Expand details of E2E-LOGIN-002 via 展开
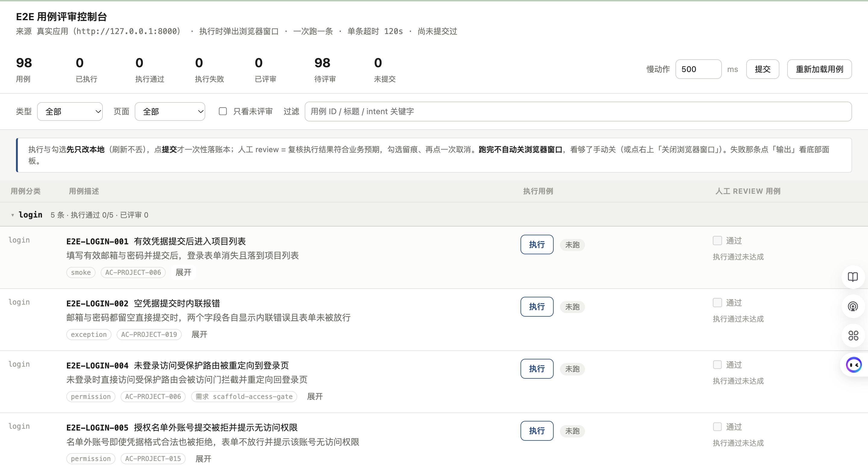This screenshot has height=470, width=868. (x=199, y=334)
